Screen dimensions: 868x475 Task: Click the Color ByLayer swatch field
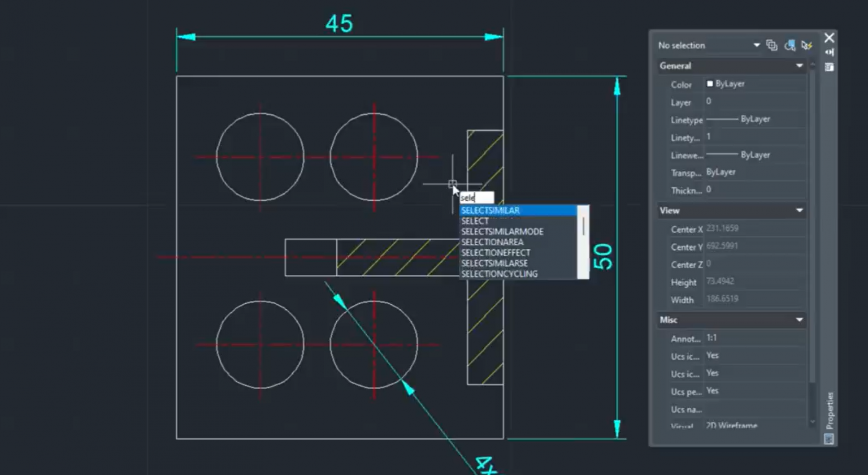[x=754, y=84]
